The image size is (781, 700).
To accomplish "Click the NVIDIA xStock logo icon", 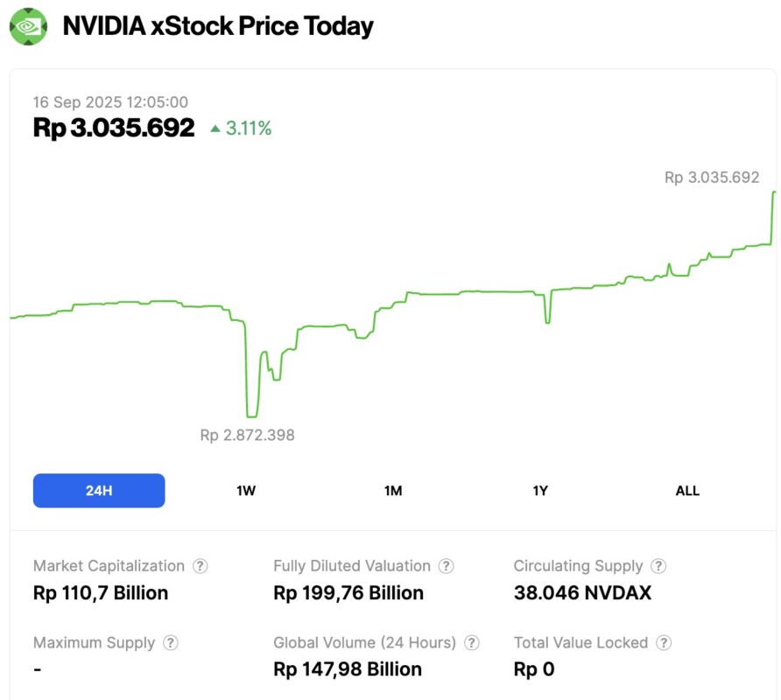I will [28, 26].
